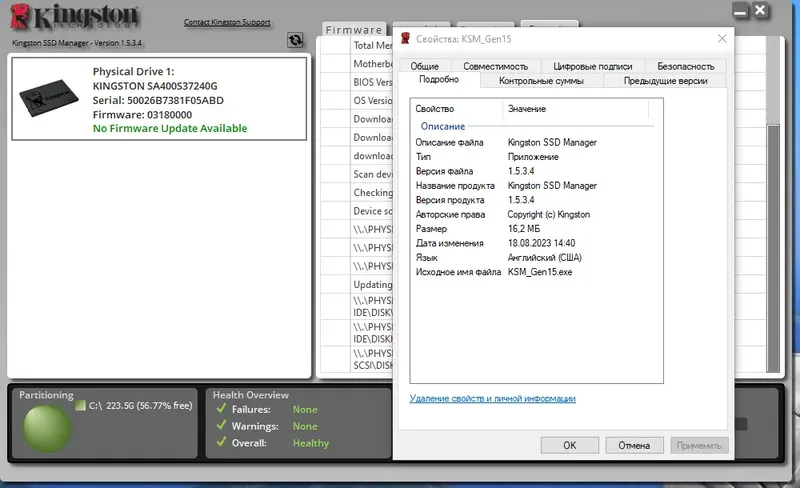Click the Kingston logo at top left

click(x=74, y=16)
